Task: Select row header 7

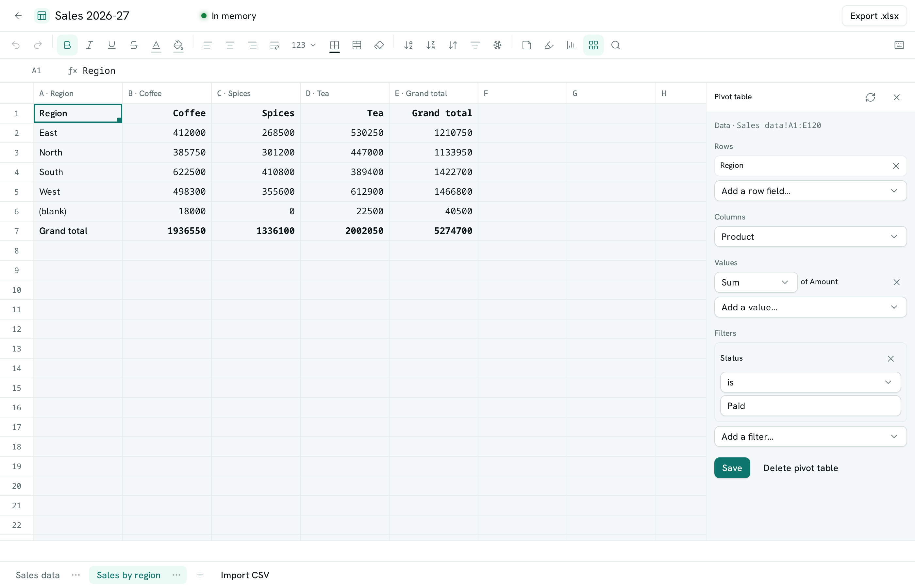Action: click(16, 231)
